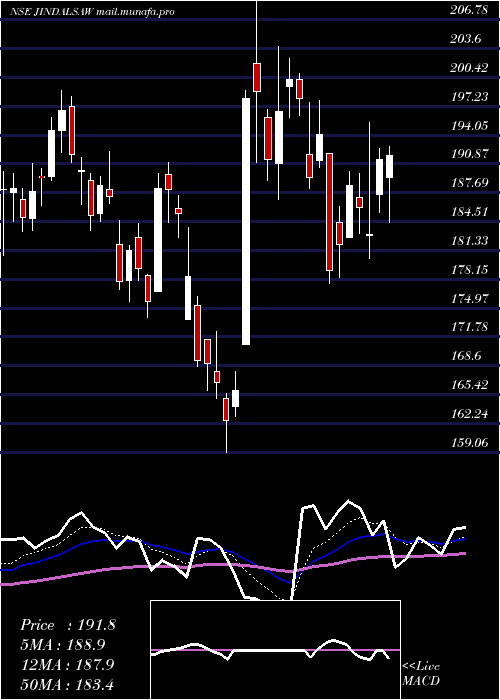
Task: Click the 162.24 price axis label
Action: click(469, 414)
